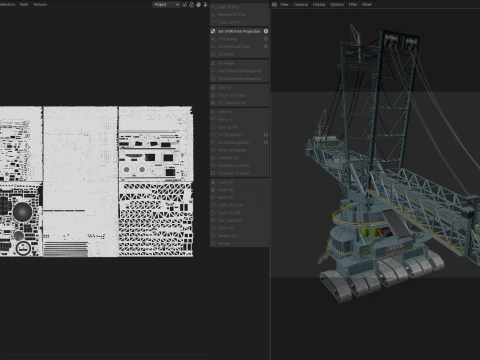The image size is (480, 360).
Task: Click the UV Rectangularize button
Action: (x=239, y=142)
